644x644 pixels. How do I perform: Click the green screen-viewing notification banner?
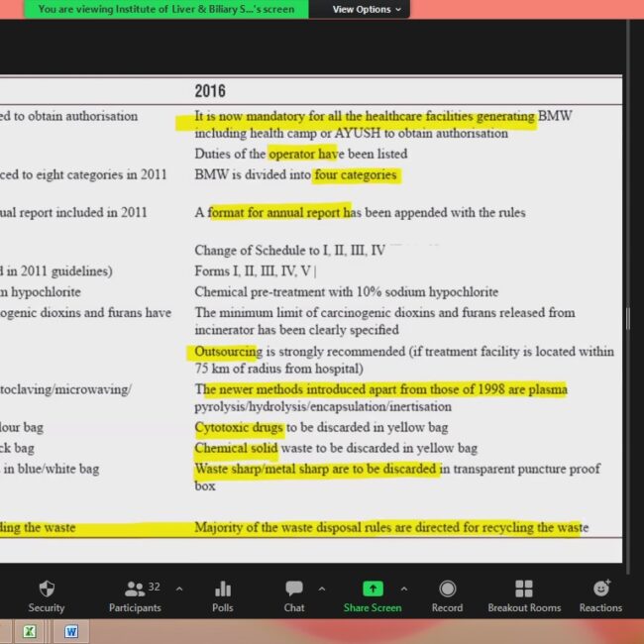click(x=166, y=9)
